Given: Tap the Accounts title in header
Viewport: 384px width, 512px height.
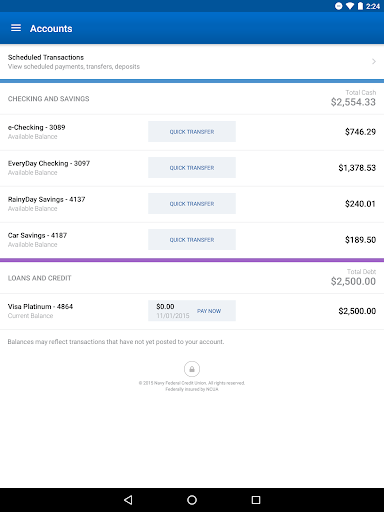Looking at the screenshot, I should coord(51,29).
